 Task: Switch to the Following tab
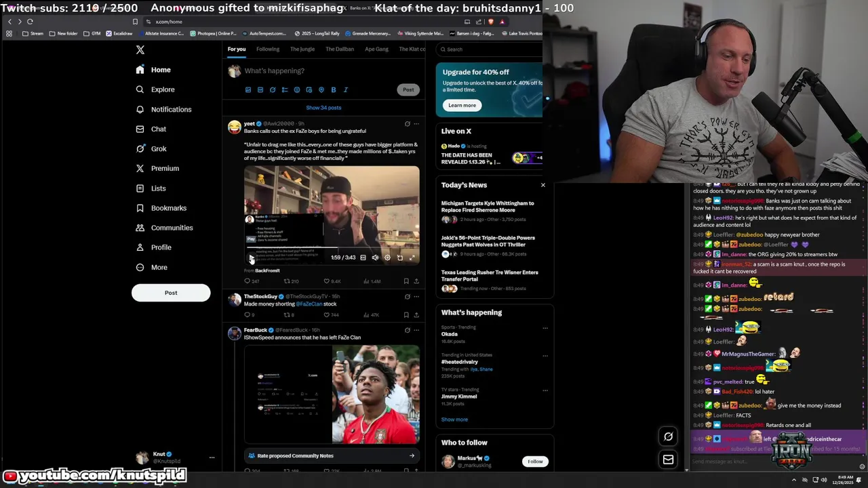click(x=267, y=49)
